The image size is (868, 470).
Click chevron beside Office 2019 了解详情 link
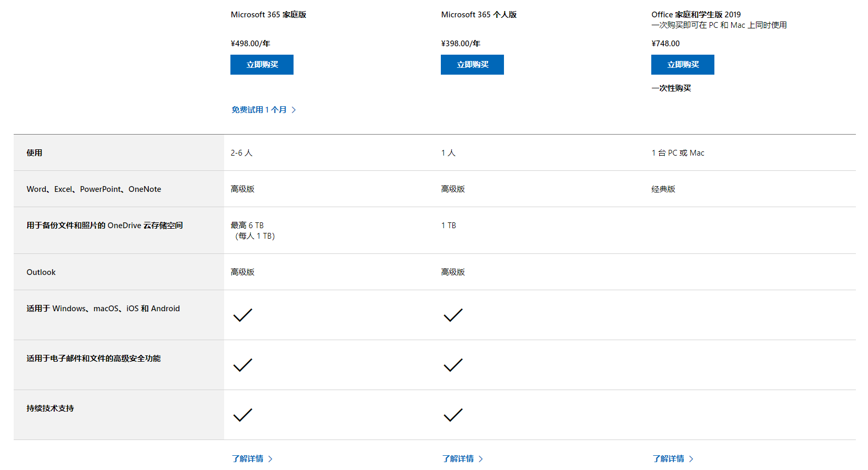[x=691, y=458]
